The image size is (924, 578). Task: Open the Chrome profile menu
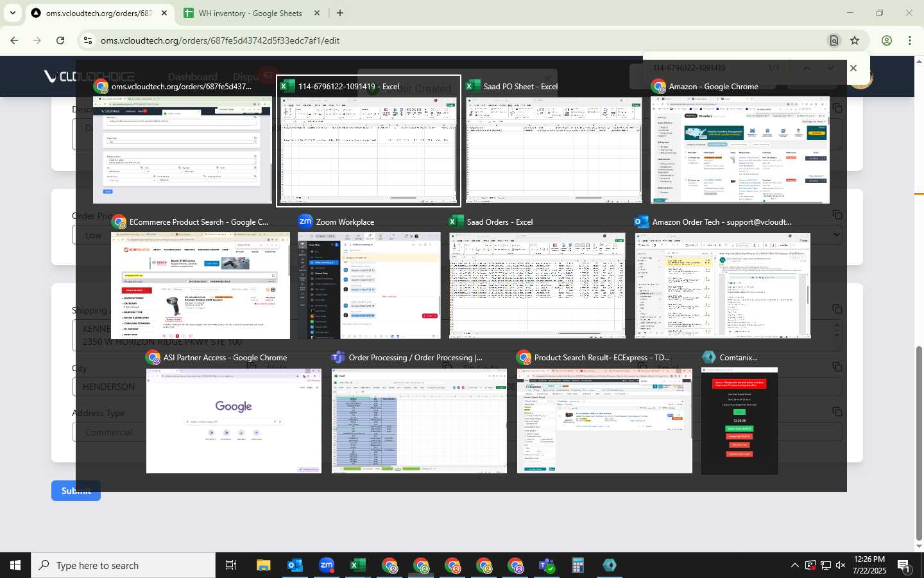(887, 40)
